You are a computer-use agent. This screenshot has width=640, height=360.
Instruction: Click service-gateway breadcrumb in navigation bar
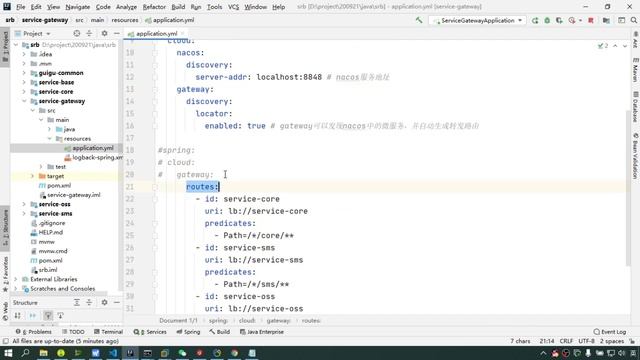pyautogui.click(x=45, y=20)
